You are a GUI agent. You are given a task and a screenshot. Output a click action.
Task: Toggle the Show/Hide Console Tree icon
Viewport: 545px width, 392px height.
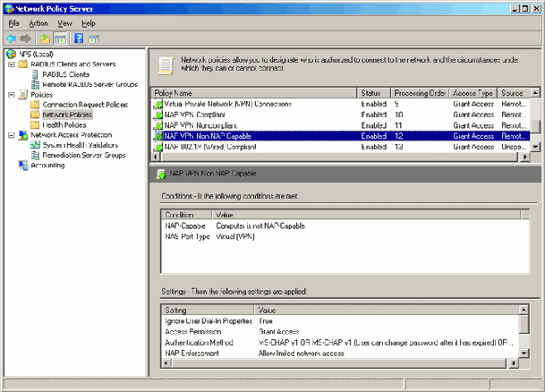point(60,38)
